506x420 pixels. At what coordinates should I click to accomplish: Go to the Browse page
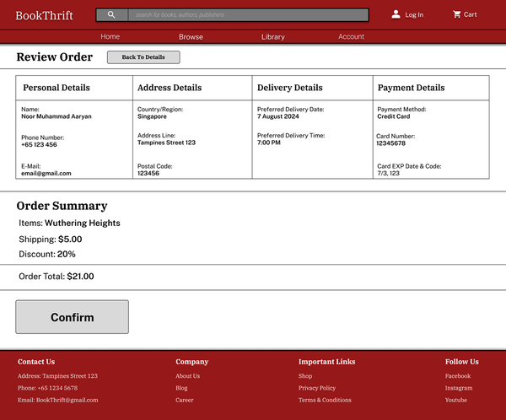tap(191, 37)
